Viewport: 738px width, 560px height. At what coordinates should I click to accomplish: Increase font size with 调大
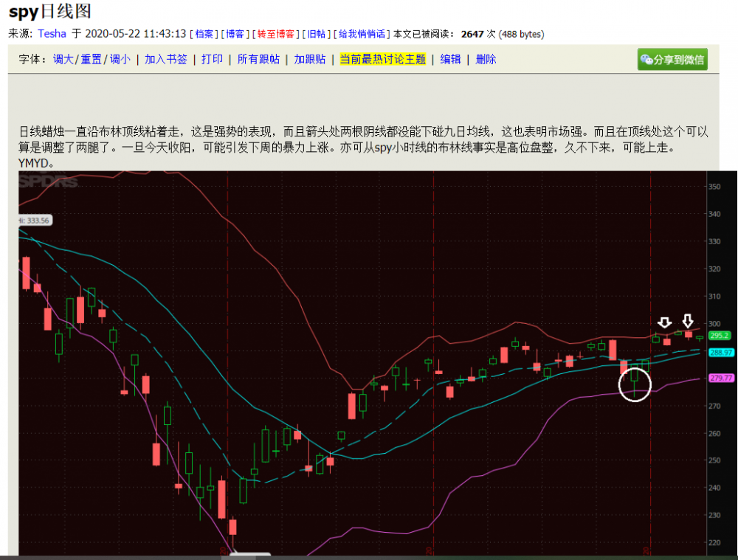pos(64,59)
